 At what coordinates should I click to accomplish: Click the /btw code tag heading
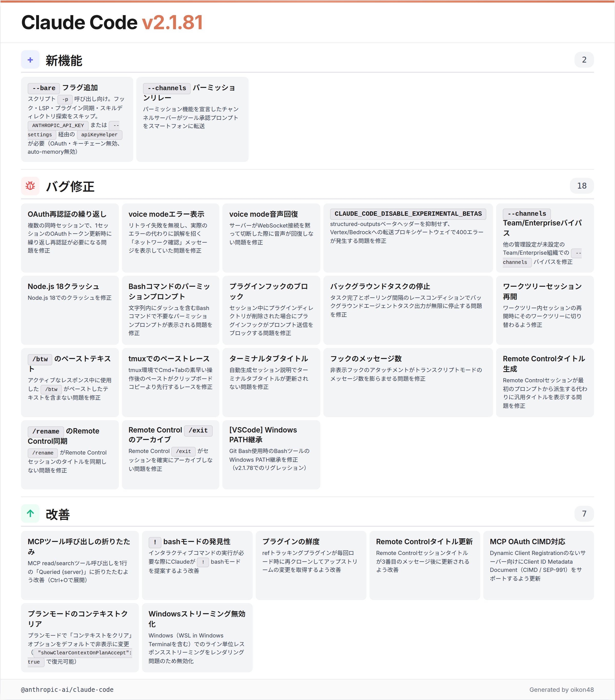40,359
